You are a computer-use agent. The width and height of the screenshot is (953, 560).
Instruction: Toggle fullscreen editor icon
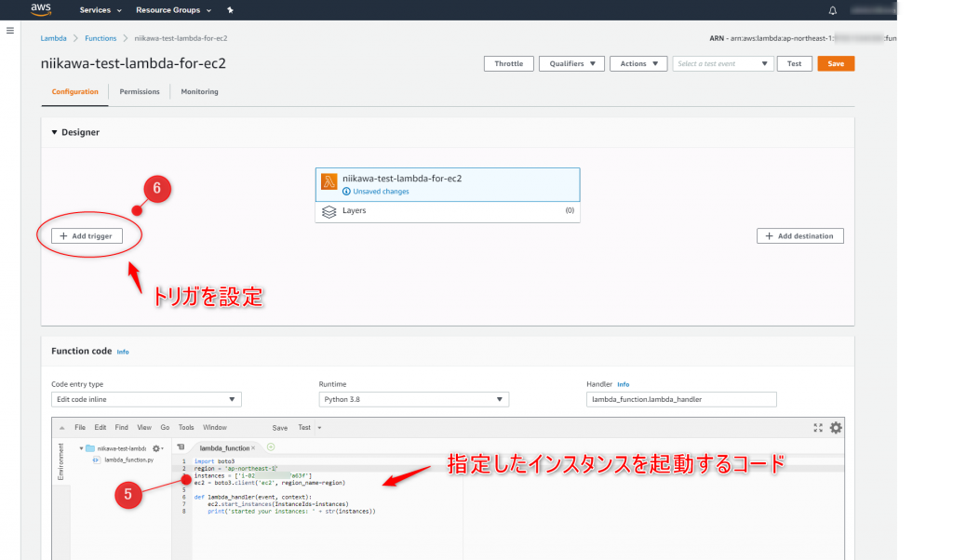pos(818,428)
